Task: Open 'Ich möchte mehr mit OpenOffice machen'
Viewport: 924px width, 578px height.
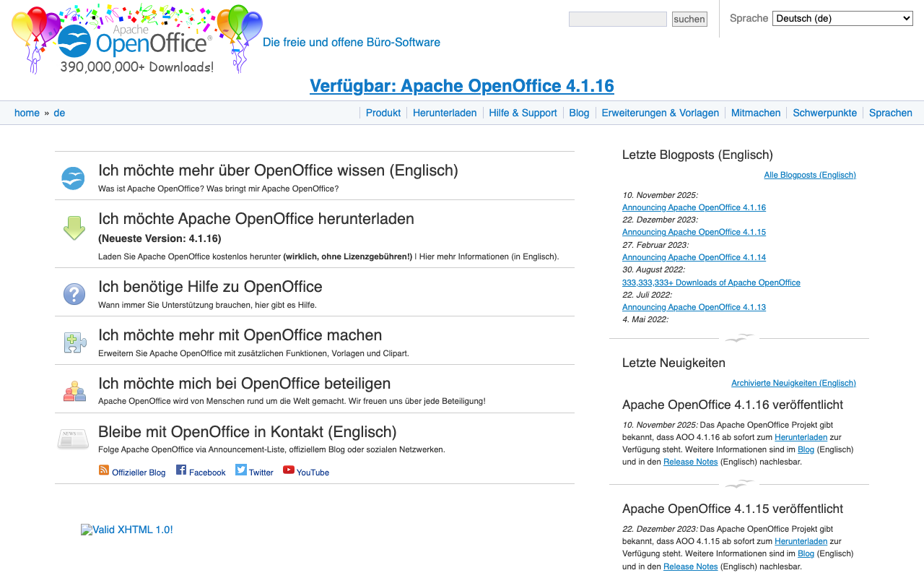Action: click(x=240, y=335)
